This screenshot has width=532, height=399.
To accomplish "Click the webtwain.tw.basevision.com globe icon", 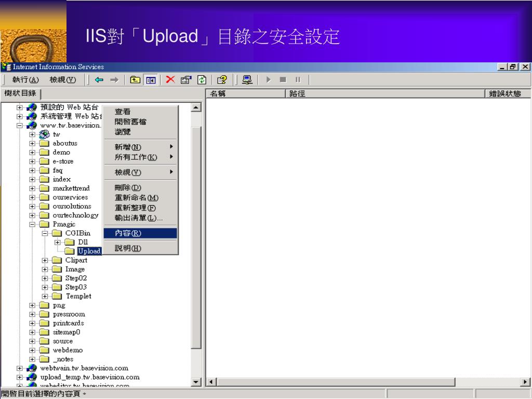I will [32, 368].
